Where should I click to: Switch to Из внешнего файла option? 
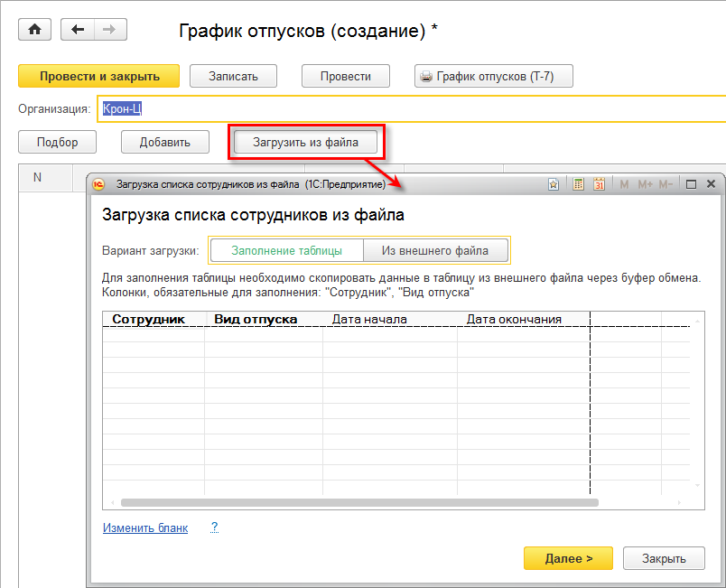point(434,250)
